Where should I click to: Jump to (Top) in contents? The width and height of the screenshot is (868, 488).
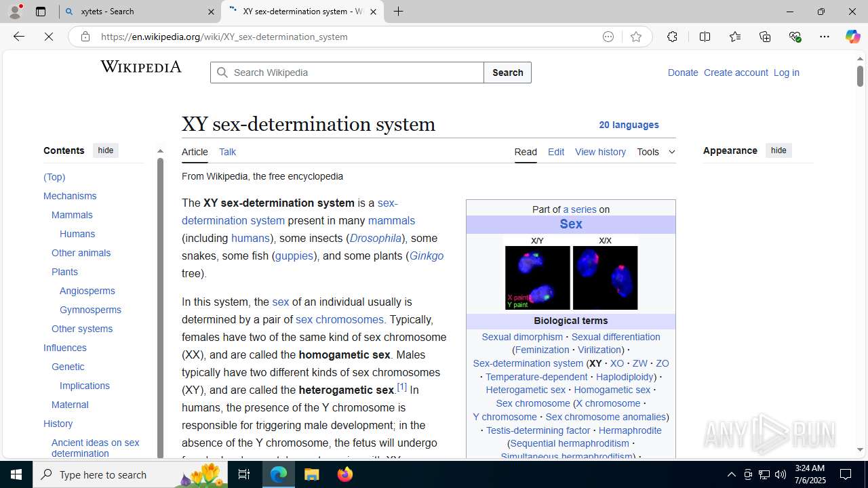54,177
